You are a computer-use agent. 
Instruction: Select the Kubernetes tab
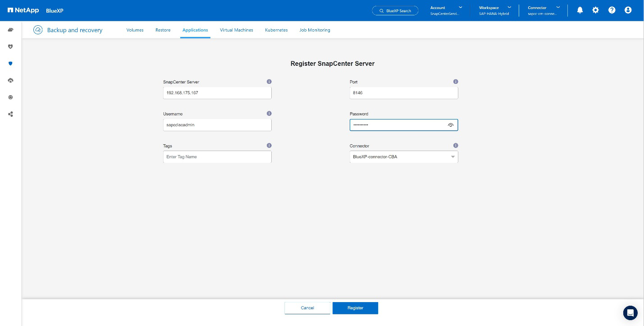(276, 30)
